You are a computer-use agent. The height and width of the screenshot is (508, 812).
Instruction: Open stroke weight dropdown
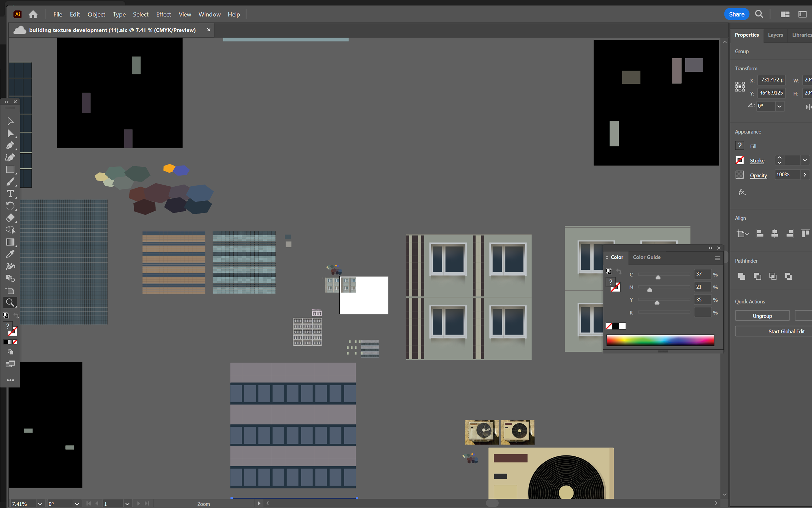[804, 160]
